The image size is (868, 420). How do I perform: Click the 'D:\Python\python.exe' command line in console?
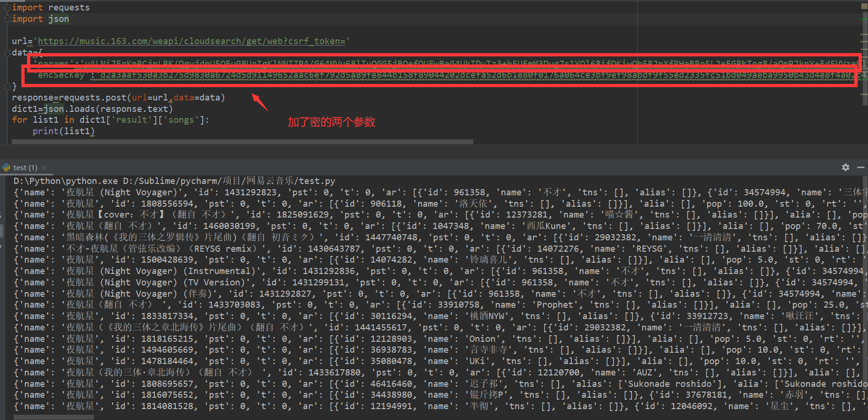pos(174,181)
